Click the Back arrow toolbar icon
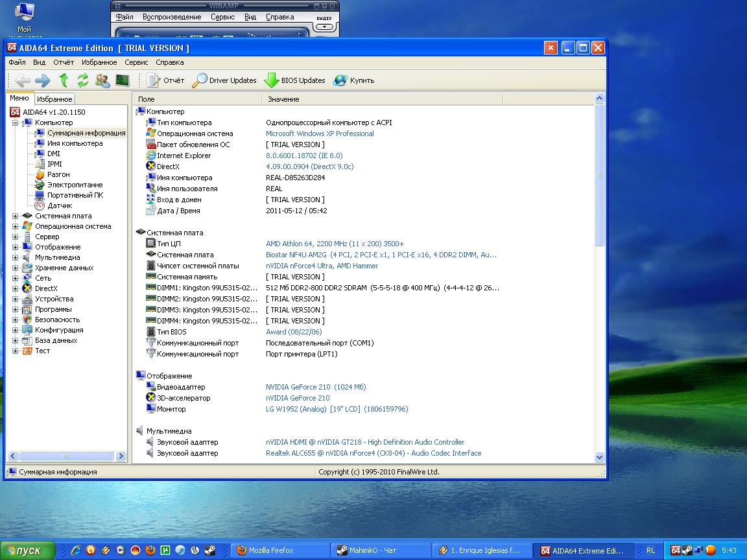Image resolution: width=747 pixels, height=560 pixels. [23, 80]
